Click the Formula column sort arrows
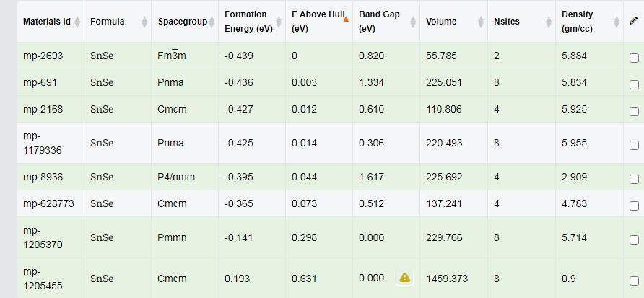The image size is (644, 298). click(145, 22)
